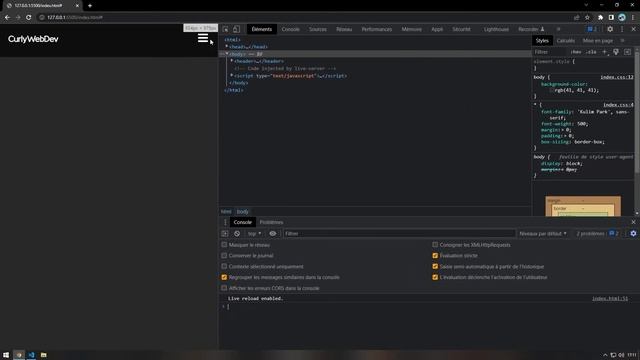The width and height of the screenshot is (640, 360).
Task: Toggle element state :hov button
Action: pyautogui.click(x=576, y=52)
